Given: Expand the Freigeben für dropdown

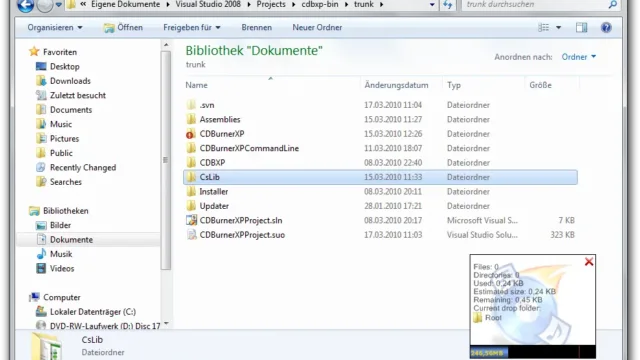Looking at the screenshot, I should point(192,27).
